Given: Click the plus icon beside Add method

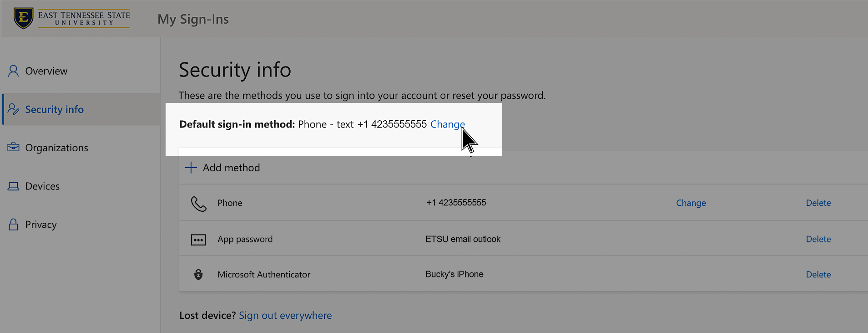Looking at the screenshot, I should pyautogui.click(x=191, y=168).
